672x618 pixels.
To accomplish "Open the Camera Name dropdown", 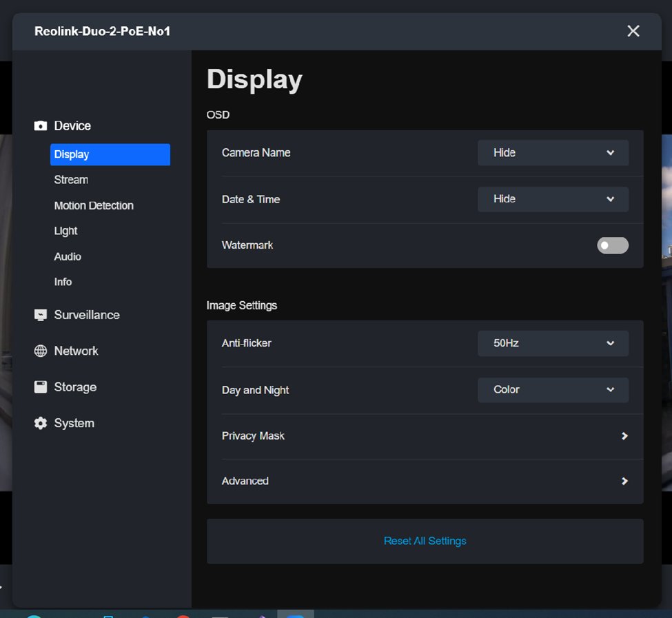I will tap(553, 152).
